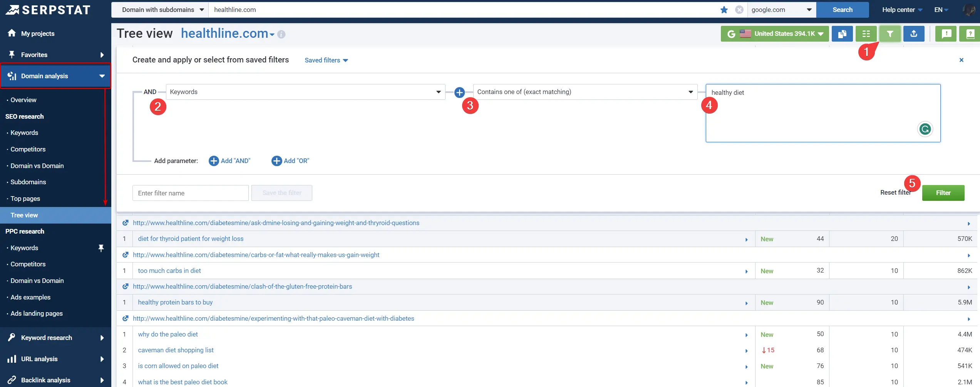Screen dimensions: 980x387
Task: Expand arrow for 'too much carbs in diet' keyword
Action: pos(747,271)
